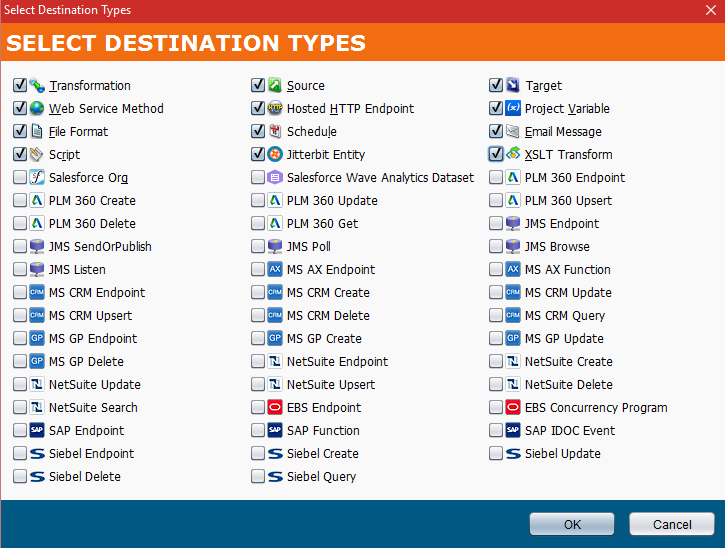Image resolution: width=725 pixels, height=548 pixels.
Task: Click the NetSuite Search icon
Action: (x=37, y=408)
